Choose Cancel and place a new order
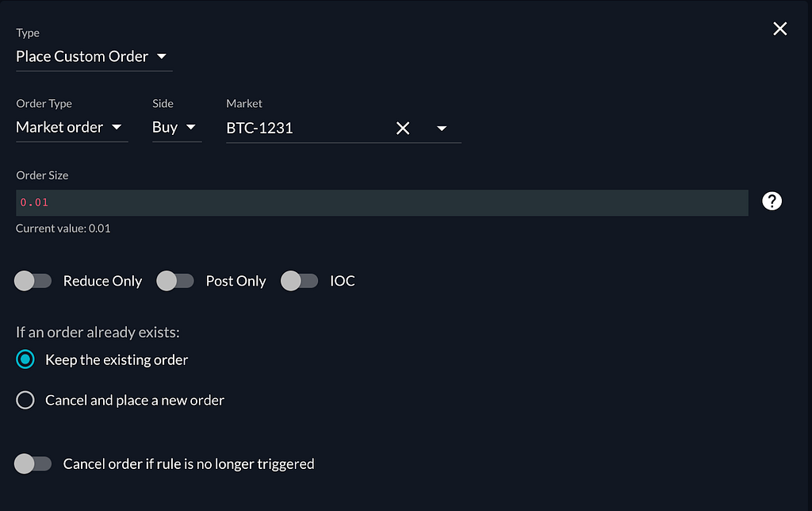Screen dimensions: 812x511 [25, 400]
